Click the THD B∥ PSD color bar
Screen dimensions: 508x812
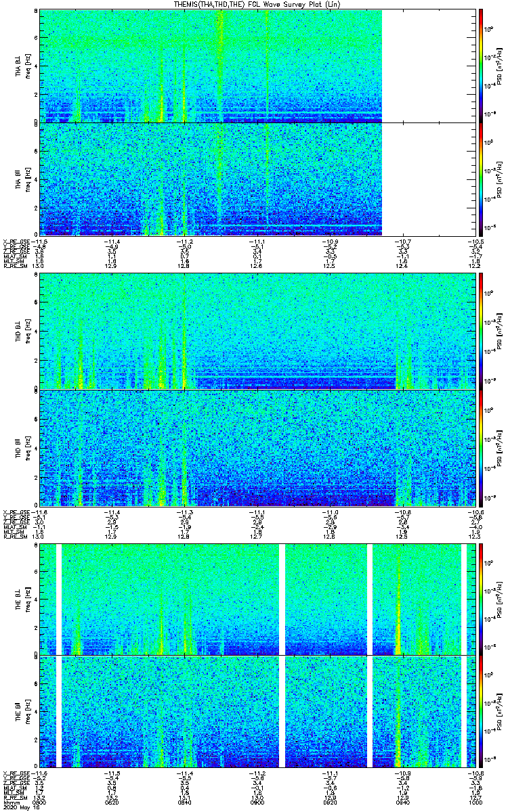[x=481, y=448]
